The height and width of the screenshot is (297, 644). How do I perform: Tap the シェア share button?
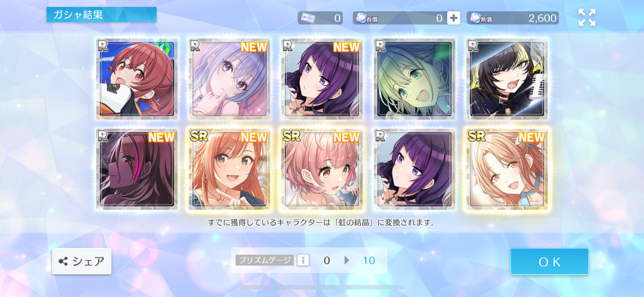(82, 261)
